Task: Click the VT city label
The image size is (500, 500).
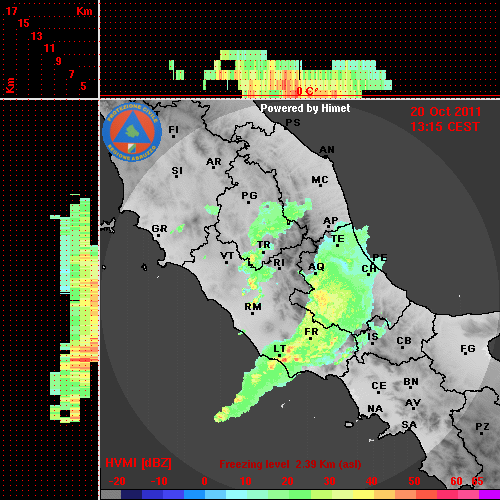Action: click(x=227, y=256)
